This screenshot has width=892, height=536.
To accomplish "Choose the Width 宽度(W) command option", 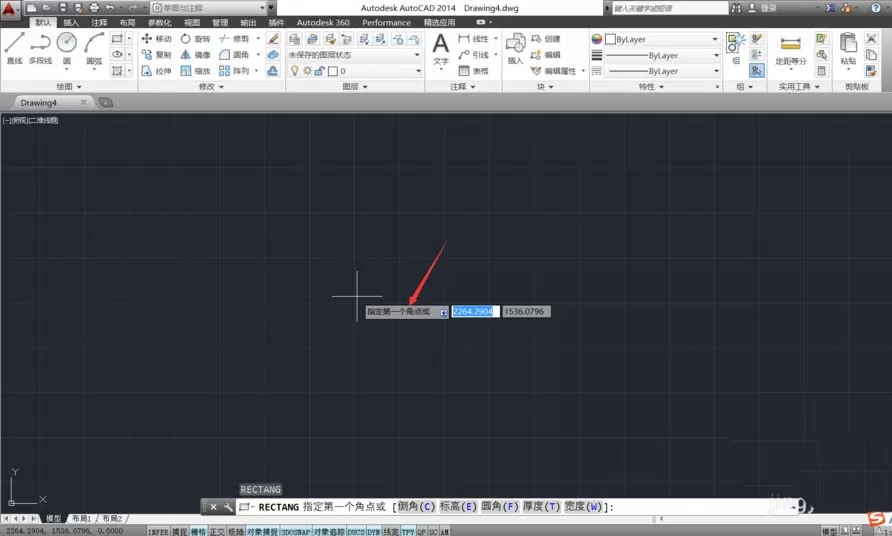I will coord(583,506).
